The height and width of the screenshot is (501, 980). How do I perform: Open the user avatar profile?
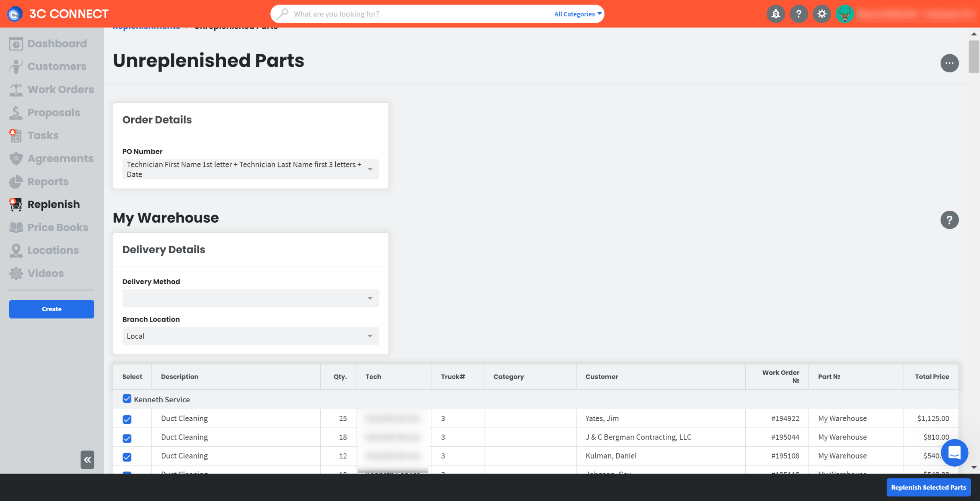pyautogui.click(x=844, y=14)
